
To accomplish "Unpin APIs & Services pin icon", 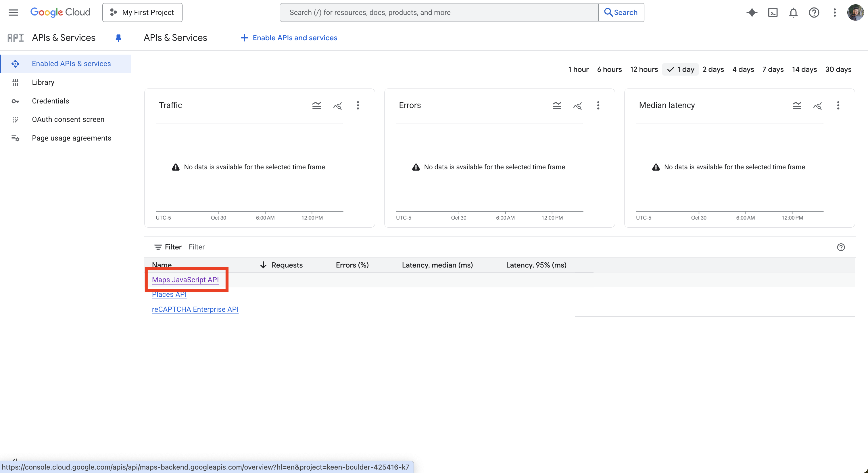I will click(118, 38).
